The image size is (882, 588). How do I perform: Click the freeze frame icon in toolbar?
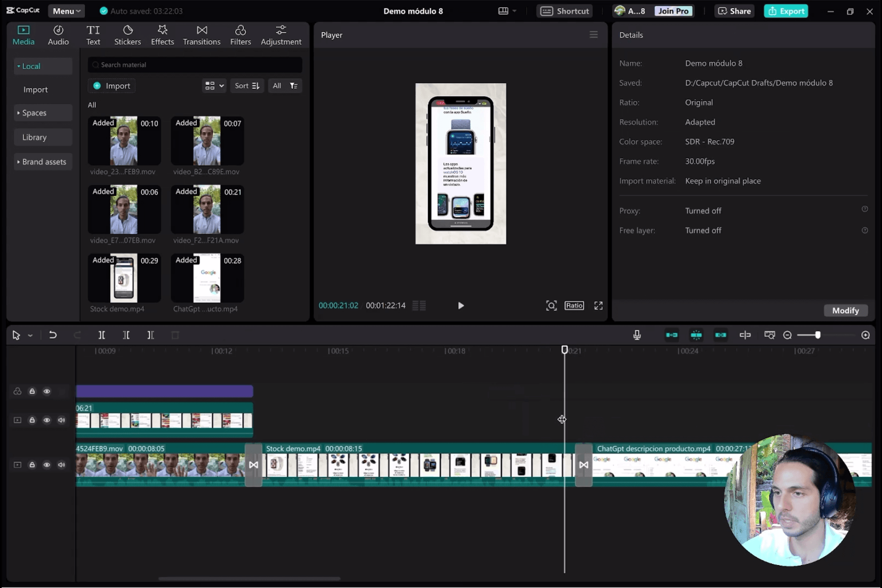[x=696, y=335]
